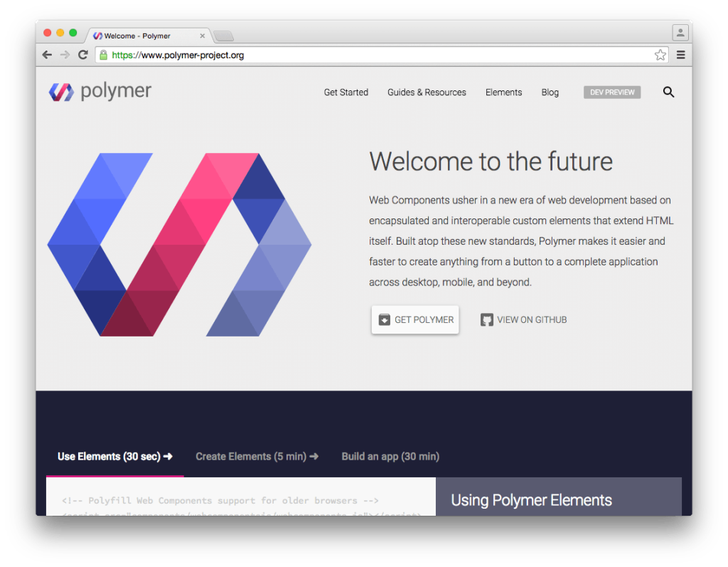This screenshot has height=567, width=728.
Task: Click the Welcome - Polymer browser tab
Action: point(140,35)
